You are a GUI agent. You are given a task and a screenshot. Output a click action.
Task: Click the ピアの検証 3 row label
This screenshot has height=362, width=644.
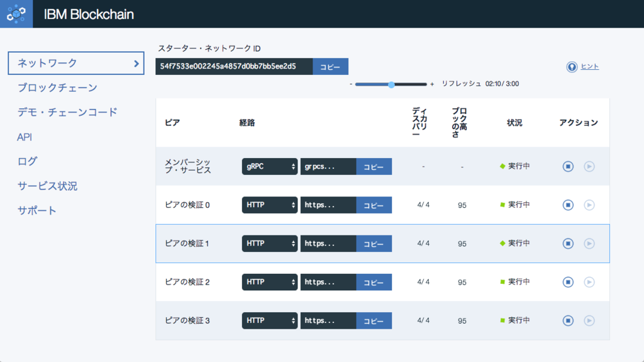(187, 320)
